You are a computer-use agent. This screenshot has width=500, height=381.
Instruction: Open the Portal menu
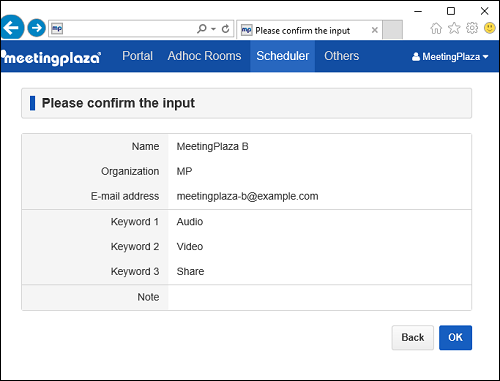[x=137, y=56]
